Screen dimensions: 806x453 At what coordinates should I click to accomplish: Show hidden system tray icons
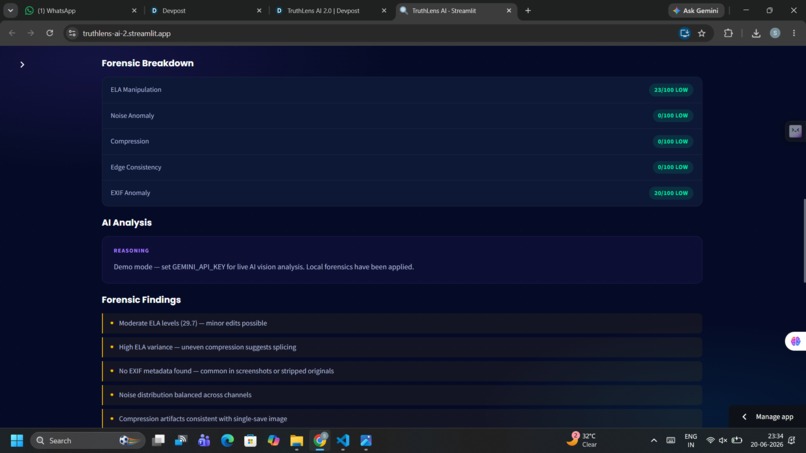coord(653,441)
